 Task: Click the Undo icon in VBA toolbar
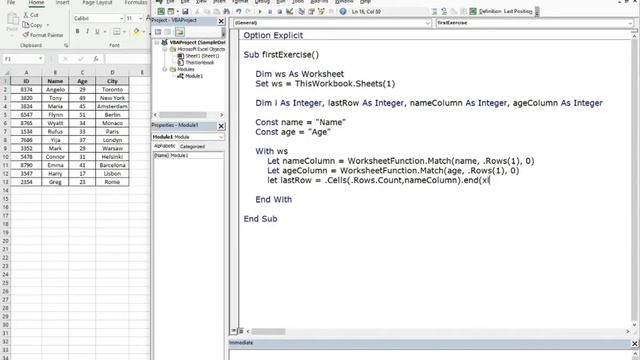pyautogui.click(x=238, y=11)
